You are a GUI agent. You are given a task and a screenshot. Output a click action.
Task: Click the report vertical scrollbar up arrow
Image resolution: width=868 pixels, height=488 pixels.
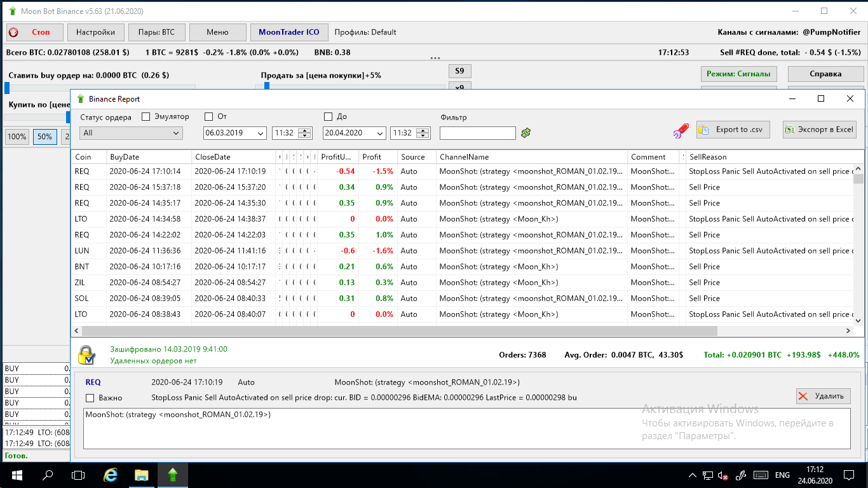tap(858, 169)
